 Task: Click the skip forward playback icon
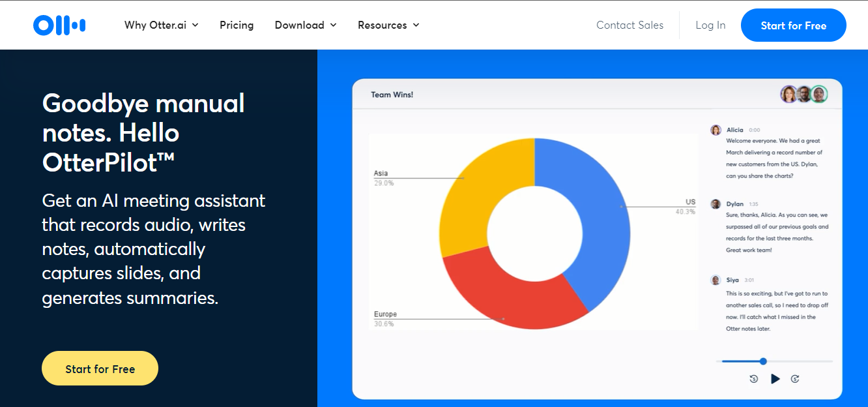[795, 379]
